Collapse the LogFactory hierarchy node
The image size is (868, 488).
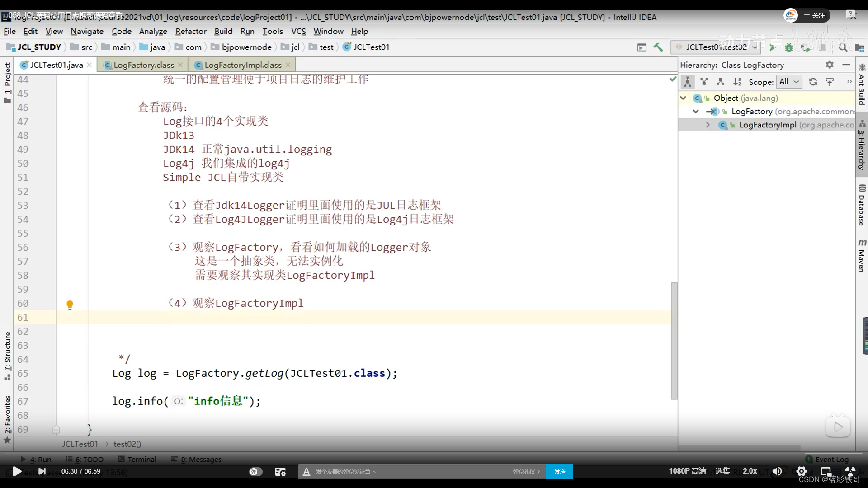click(x=696, y=112)
